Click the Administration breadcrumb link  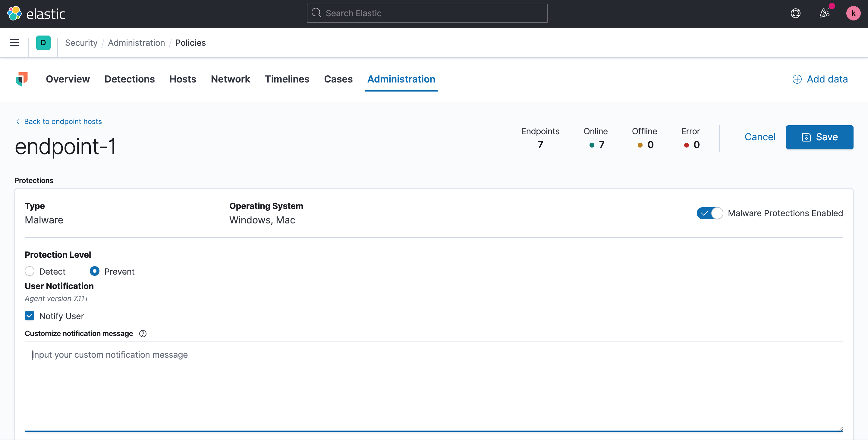point(137,43)
